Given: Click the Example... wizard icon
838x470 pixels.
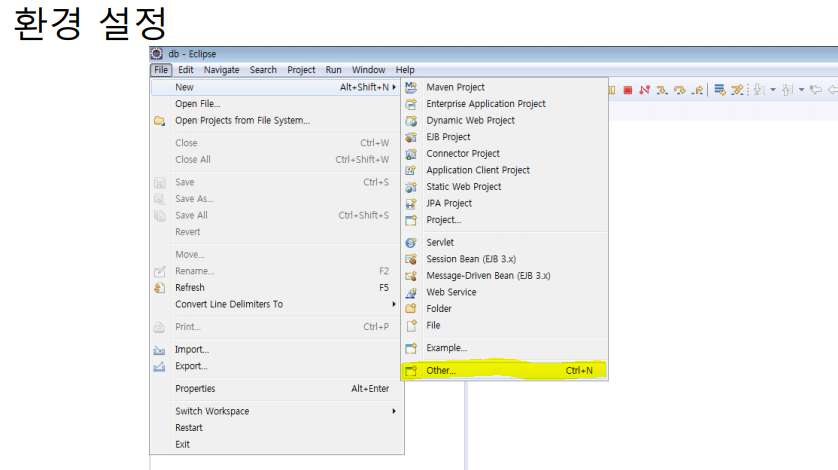Looking at the screenshot, I should coord(411,348).
